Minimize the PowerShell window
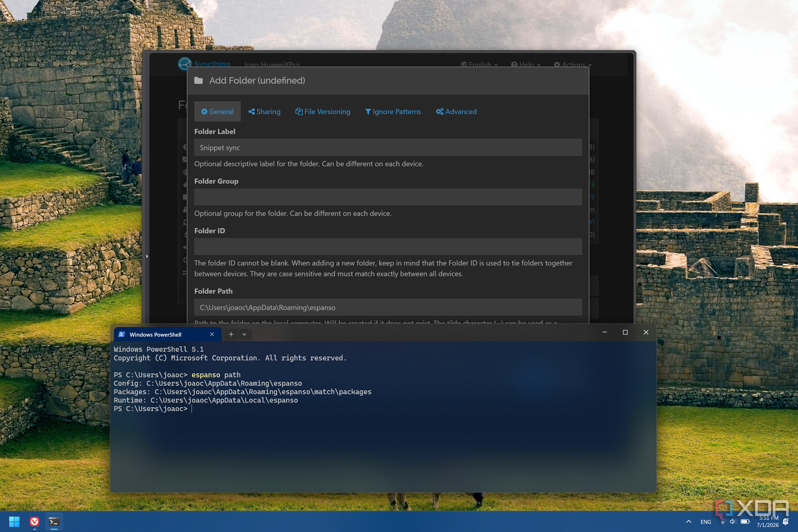The image size is (798, 532). point(604,332)
